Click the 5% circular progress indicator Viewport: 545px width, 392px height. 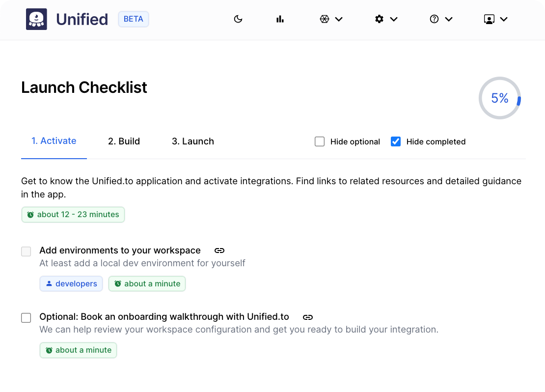click(x=499, y=98)
